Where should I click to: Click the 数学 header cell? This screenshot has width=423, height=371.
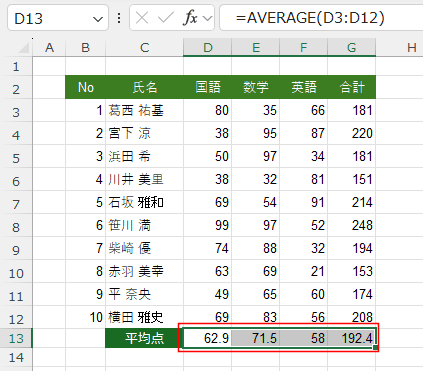256,87
